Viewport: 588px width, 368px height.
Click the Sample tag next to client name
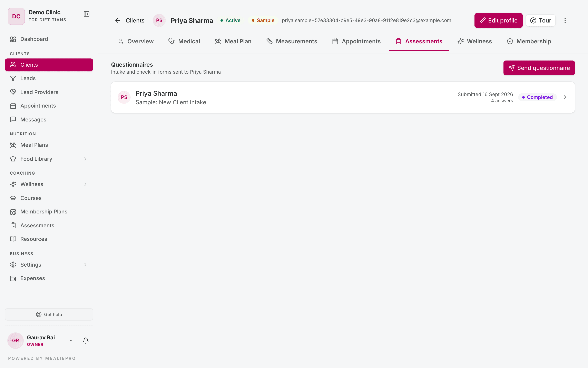coord(263,20)
